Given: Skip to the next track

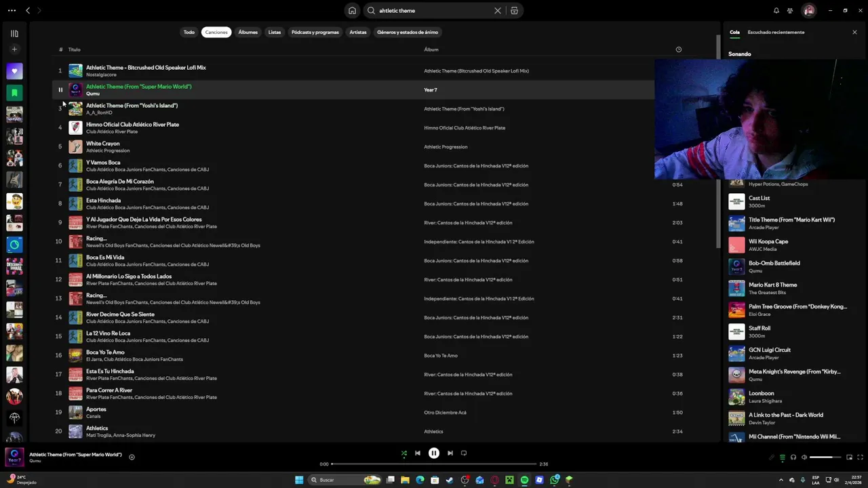Looking at the screenshot, I should tap(450, 453).
